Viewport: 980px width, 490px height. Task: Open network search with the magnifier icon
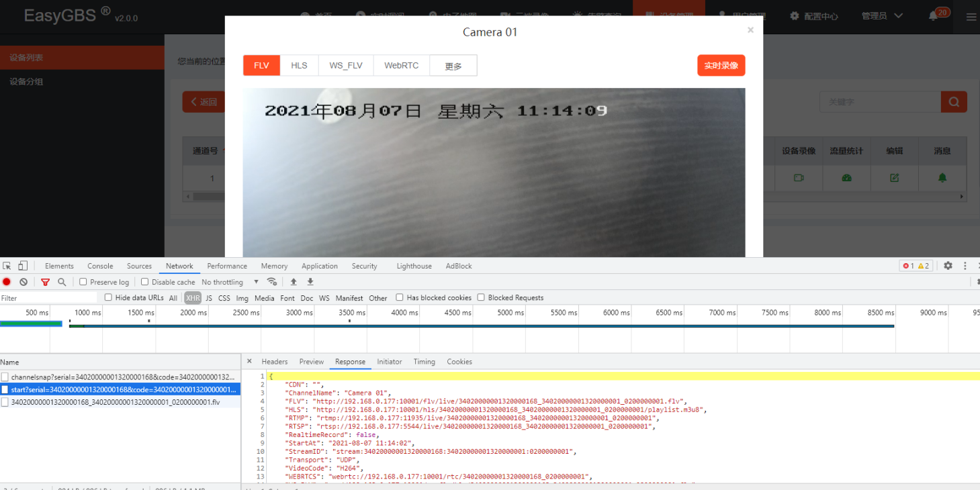(x=62, y=282)
